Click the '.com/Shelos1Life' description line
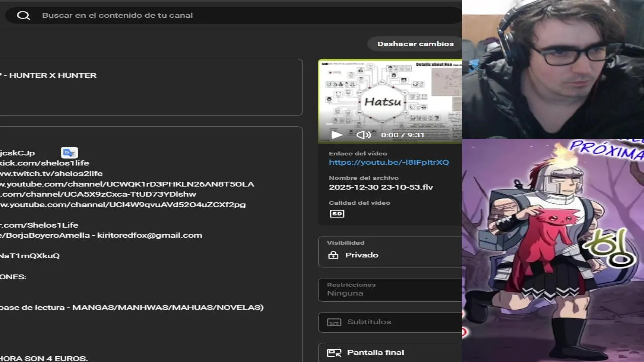644x362 pixels. pyautogui.click(x=39, y=225)
